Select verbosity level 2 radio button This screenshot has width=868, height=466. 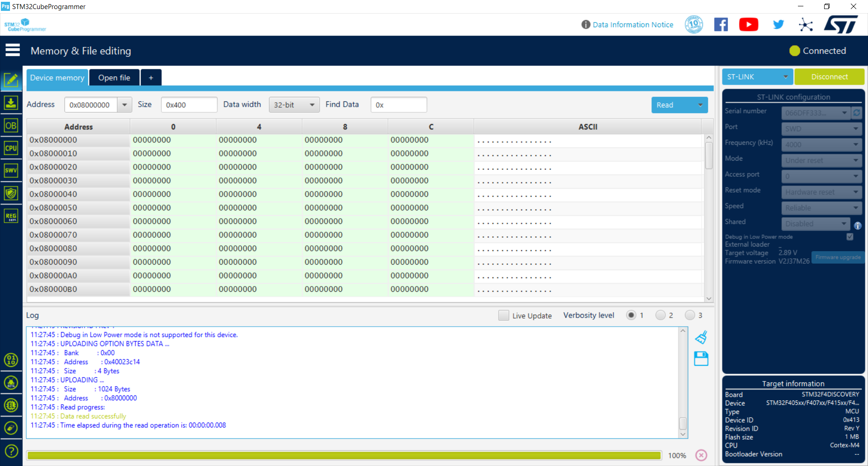[660, 315]
